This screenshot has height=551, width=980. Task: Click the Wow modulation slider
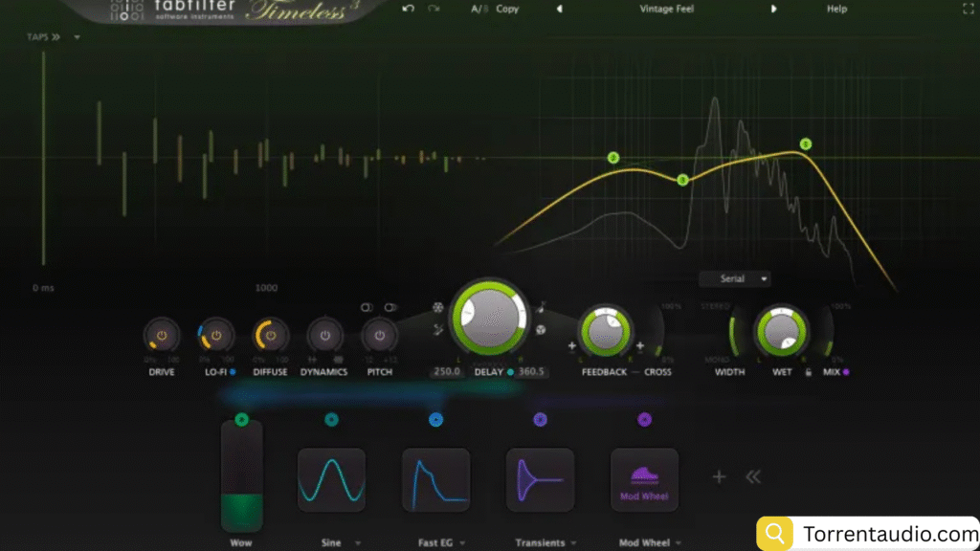[x=241, y=475]
